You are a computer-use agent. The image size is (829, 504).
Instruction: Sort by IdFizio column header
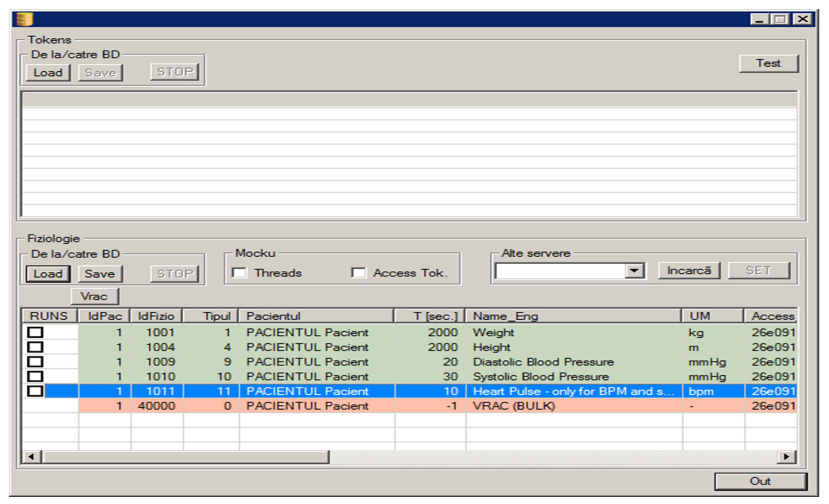pos(157,316)
